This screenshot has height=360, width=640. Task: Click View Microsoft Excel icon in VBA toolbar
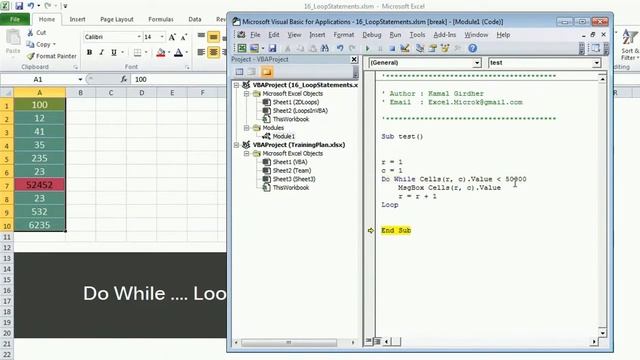[242, 48]
